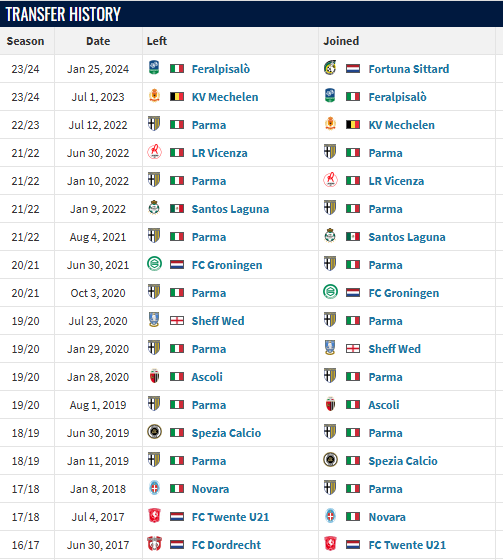Click the Fortuna Sittard club crest

tap(330, 68)
